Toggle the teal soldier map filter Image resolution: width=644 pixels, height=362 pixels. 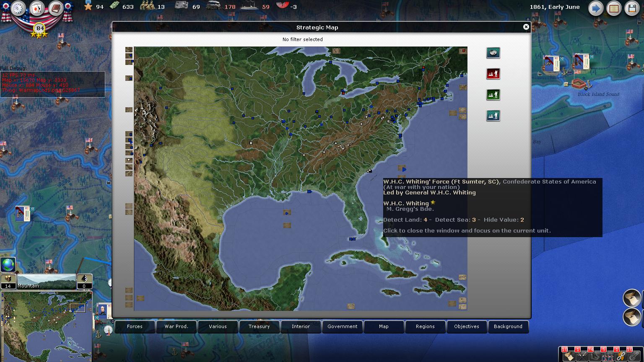click(x=493, y=115)
